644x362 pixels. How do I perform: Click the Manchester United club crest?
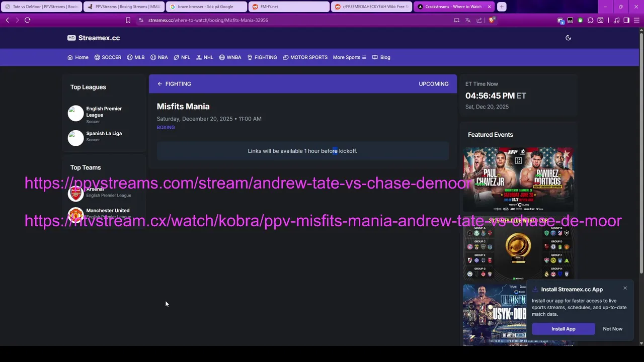[76, 215]
